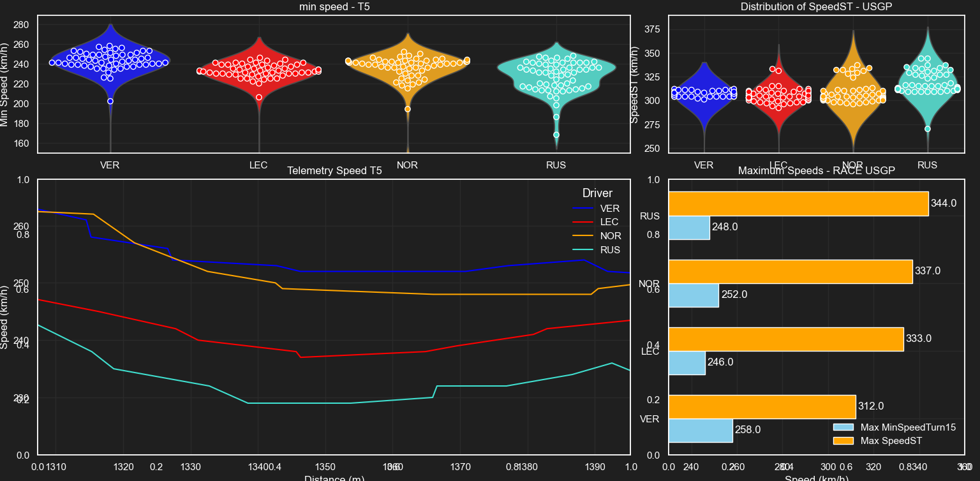Viewport: 980px width, 481px height.
Task: Select the LEC entry in Driver legend
Action: (609, 222)
